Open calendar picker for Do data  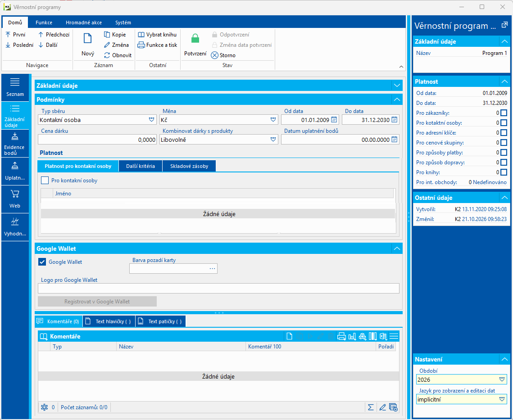tap(395, 120)
